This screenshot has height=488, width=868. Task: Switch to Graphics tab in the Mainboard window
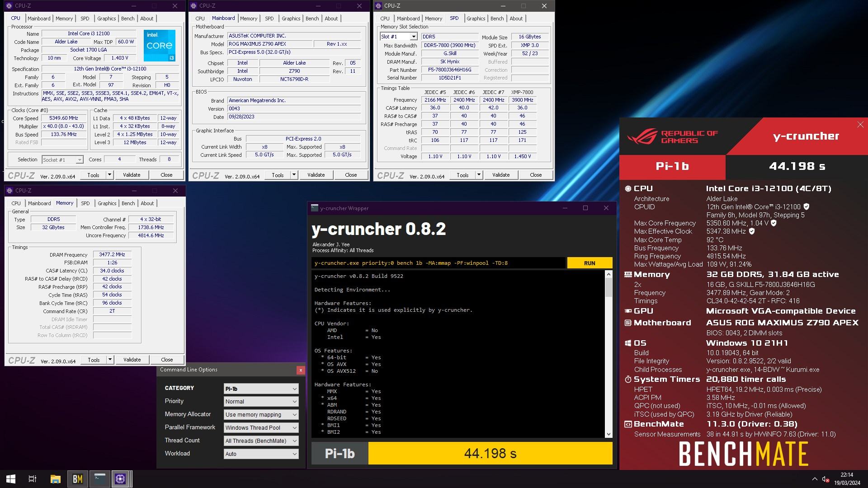[x=291, y=19]
